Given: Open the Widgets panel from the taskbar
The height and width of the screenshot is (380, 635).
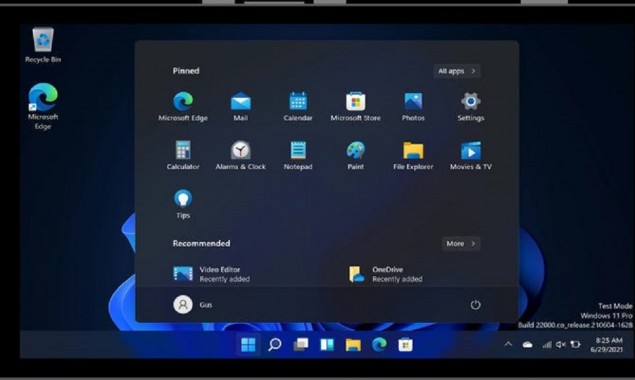Looking at the screenshot, I should 327,345.
